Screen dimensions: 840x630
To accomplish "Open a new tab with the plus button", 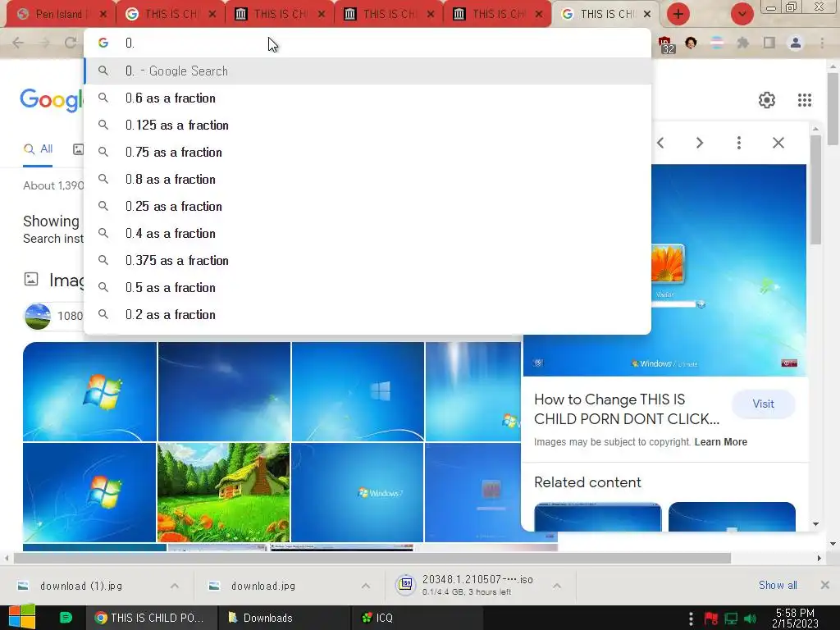I will pyautogui.click(x=678, y=14).
